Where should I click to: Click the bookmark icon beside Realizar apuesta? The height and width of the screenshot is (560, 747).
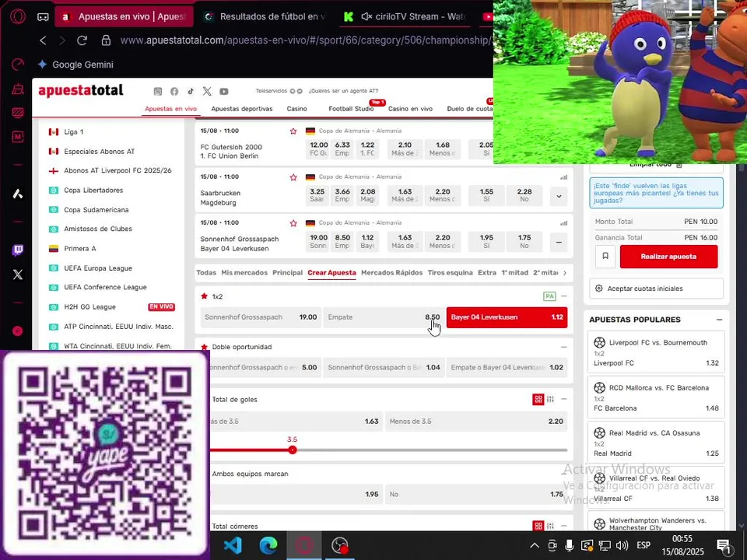coord(605,256)
